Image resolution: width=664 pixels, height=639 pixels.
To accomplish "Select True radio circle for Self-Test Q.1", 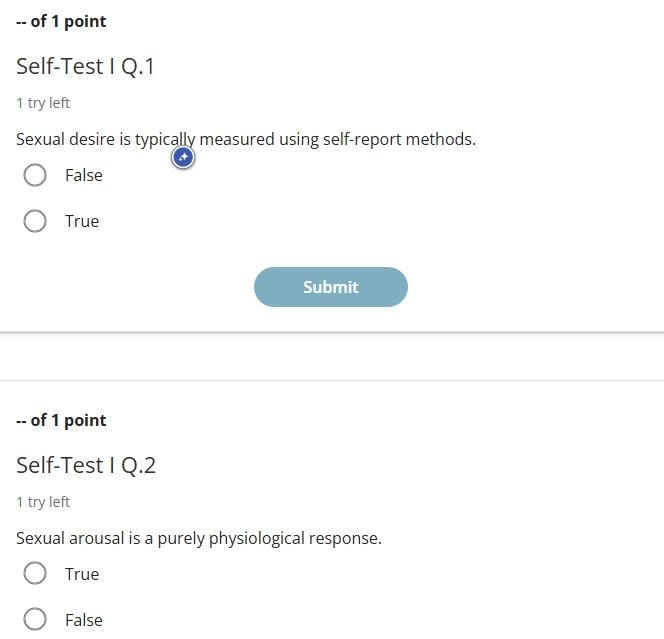I will [x=35, y=221].
